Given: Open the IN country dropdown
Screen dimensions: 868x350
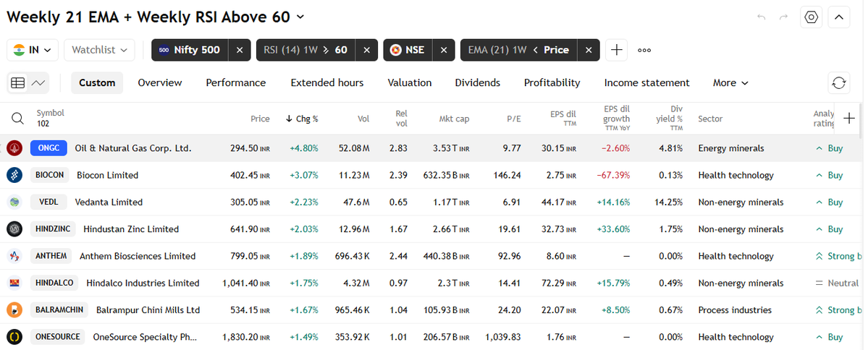Looking at the screenshot, I should pos(33,50).
